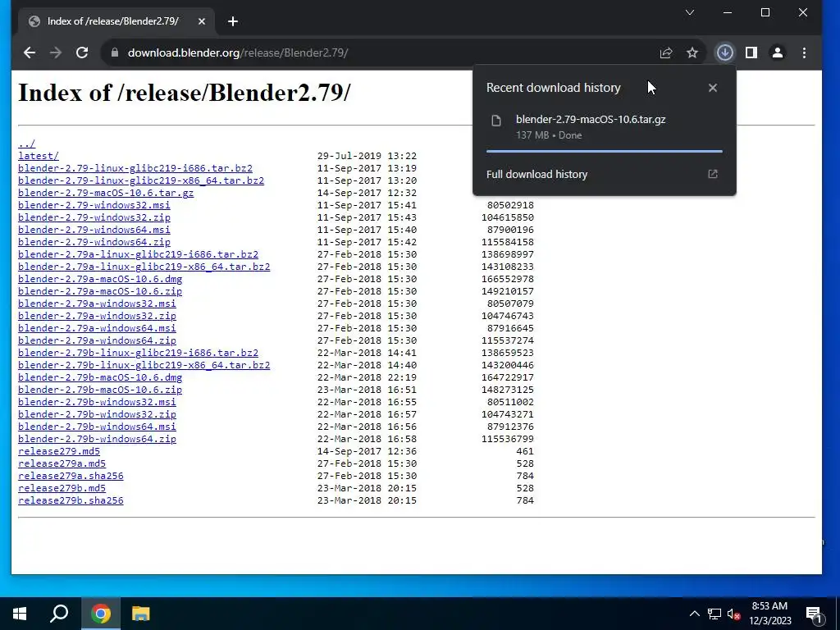Bookmark this page with star icon

click(692, 52)
